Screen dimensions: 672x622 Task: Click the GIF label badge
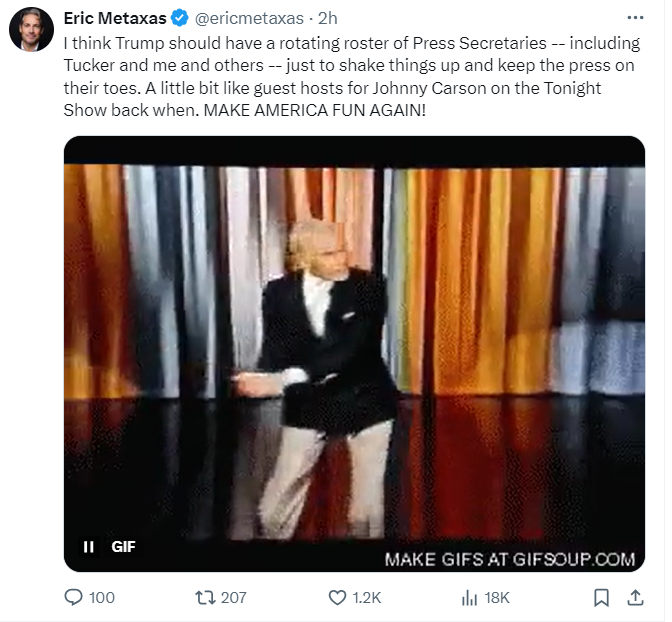(x=123, y=546)
